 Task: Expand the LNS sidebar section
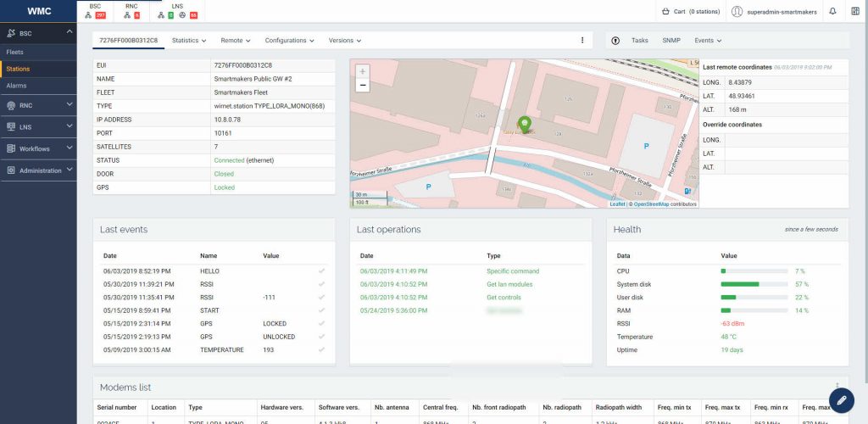click(x=70, y=126)
